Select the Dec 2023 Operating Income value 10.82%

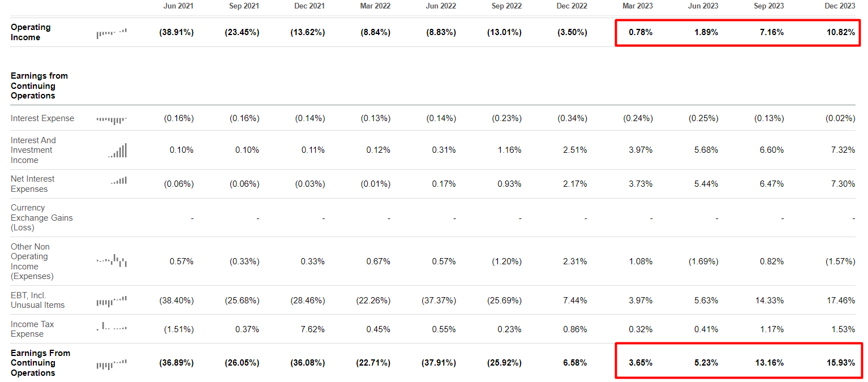pos(840,32)
